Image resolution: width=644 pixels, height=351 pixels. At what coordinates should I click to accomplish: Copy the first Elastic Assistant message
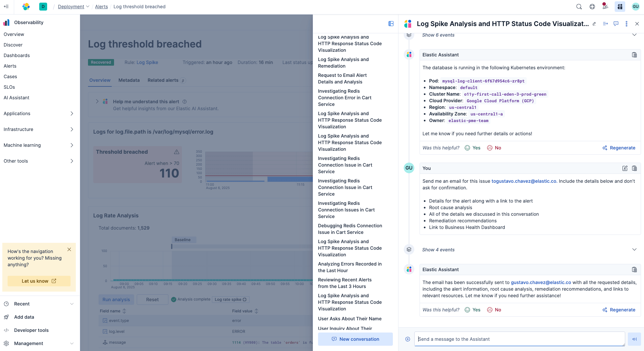coord(634,55)
